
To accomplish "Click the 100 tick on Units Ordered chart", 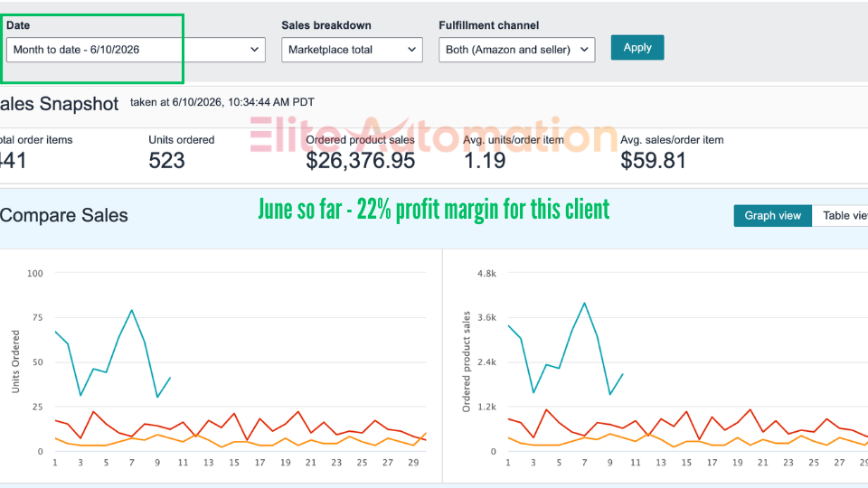I will [35, 273].
